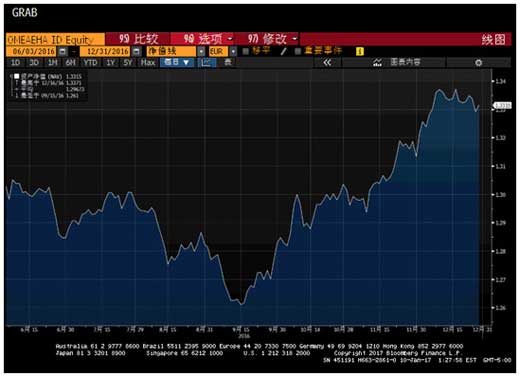The height and width of the screenshot is (376, 520).
Task: Open chart settings gear icon
Action: click(x=479, y=63)
